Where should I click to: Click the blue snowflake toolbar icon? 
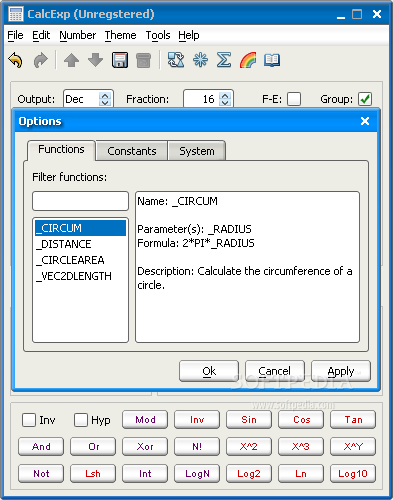(x=200, y=60)
